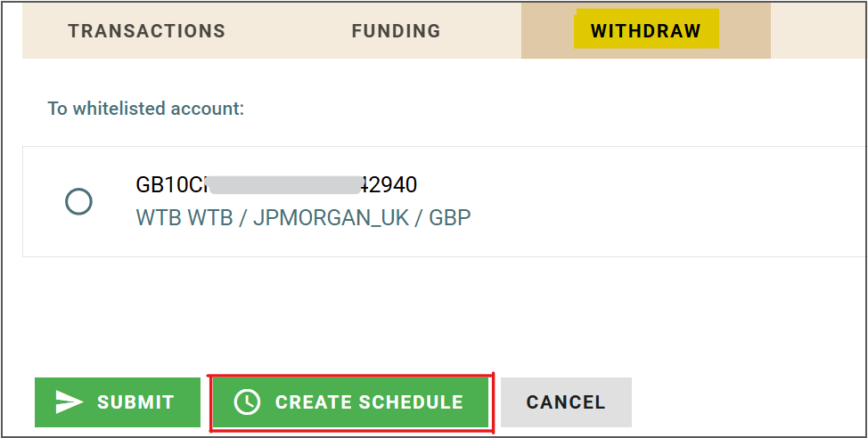Click the GB10 prefix of the account number
868x438 pixels.
pyautogui.click(x=160, y=185)
